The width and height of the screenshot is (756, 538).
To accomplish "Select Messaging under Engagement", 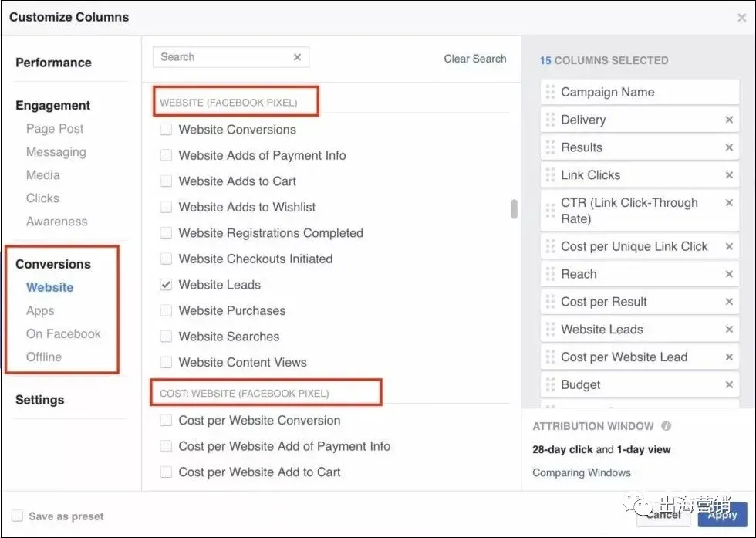I will click(x=56, y=152).
